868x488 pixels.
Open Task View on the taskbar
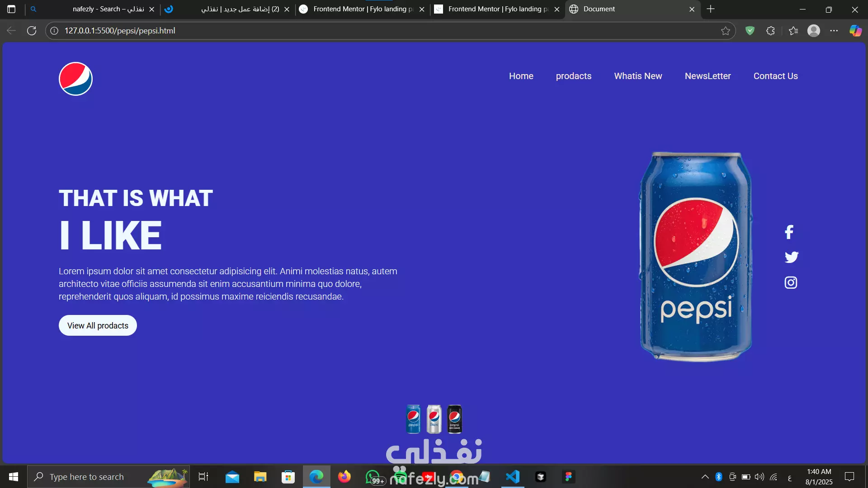click(203, 477)
